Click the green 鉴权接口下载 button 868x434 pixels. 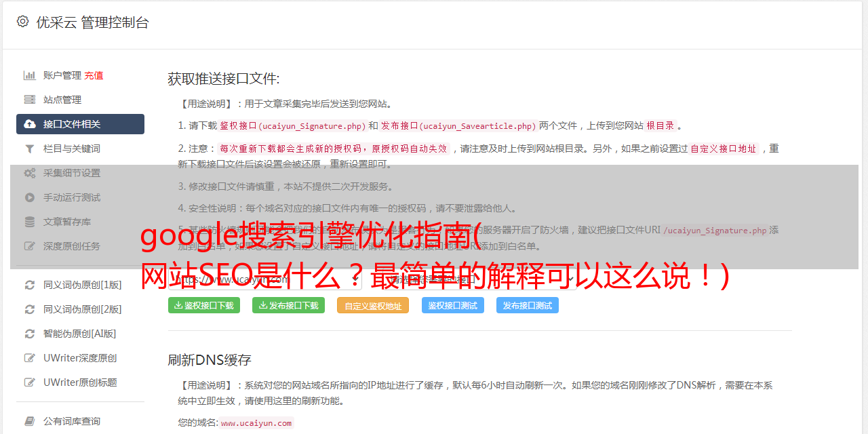pyautogui.click(x=204, y=305)
